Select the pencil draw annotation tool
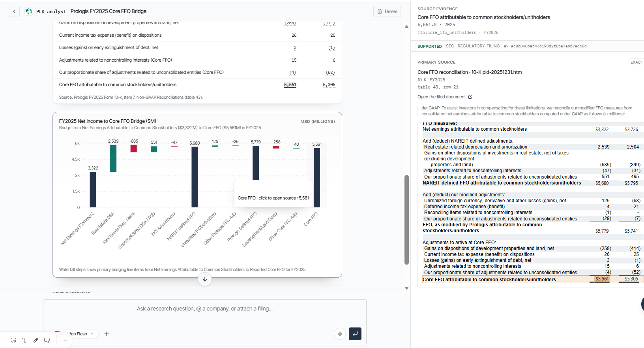Screen dimensions: 644x348 click(36, 340)
